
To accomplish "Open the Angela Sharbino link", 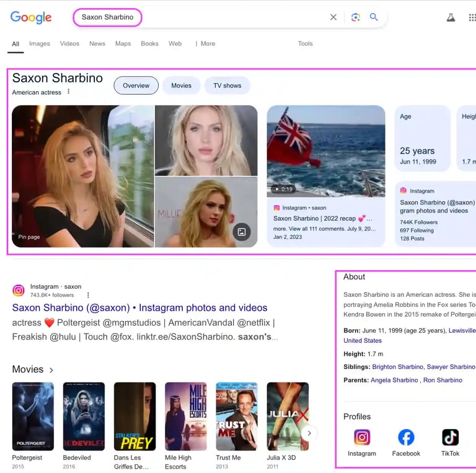I will click(394, 380).
